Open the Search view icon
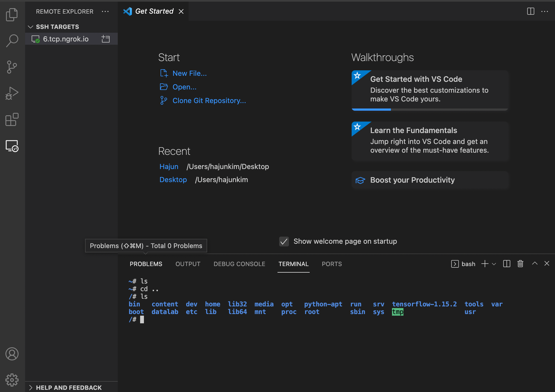 (x=12, y=41)
